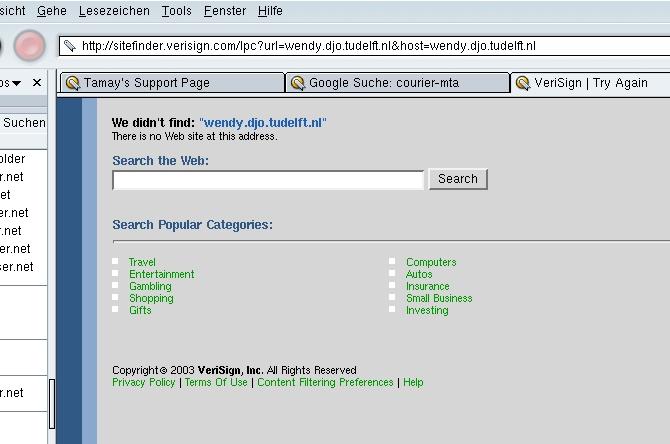Open the Gambling category link

pos(150,286)
